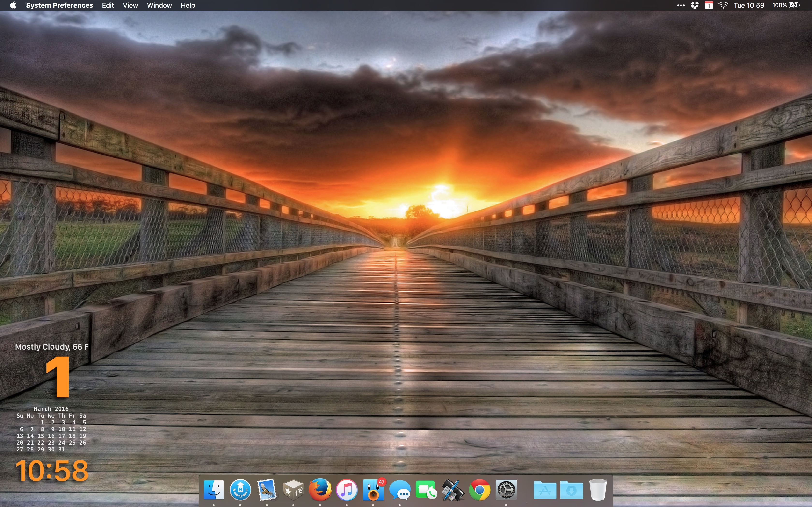The width and height of the screenshot is (812, 507).
Task: Click the battery 100% indicator
Action: [x=786, y=5]
